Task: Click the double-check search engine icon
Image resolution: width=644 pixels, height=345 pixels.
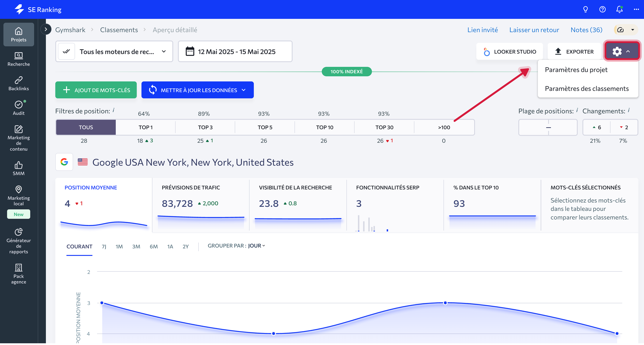Action: click(66, 52)
